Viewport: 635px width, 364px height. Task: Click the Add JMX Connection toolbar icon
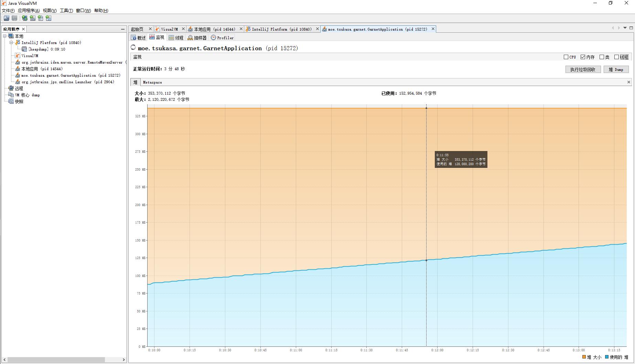33,18
